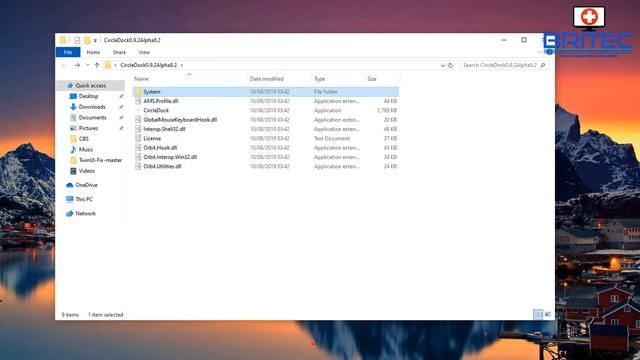Open Desktop in navigation pane
The height and width of the screenshot is (360, 640).
(88, 96)
